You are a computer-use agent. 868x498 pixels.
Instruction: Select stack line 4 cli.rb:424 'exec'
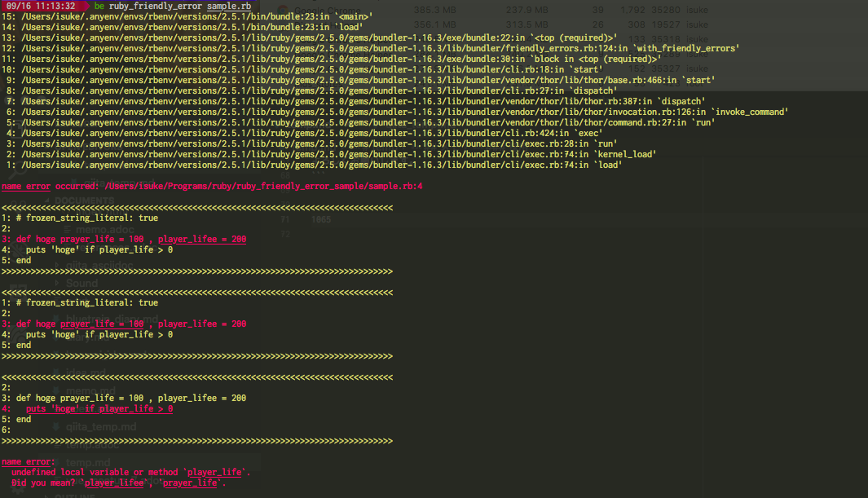(304, 133)
